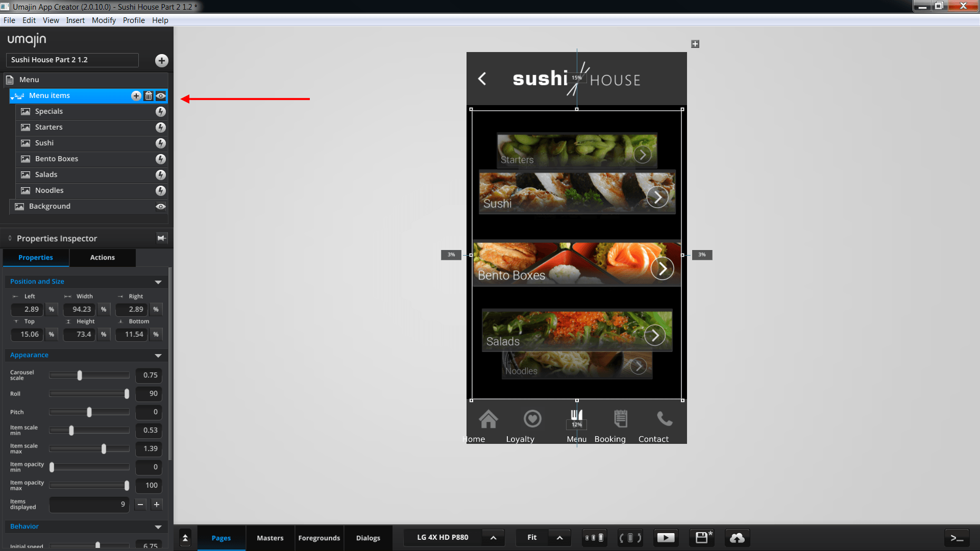
Task: Collapse the Appearance section
Action: coord(158,356)
